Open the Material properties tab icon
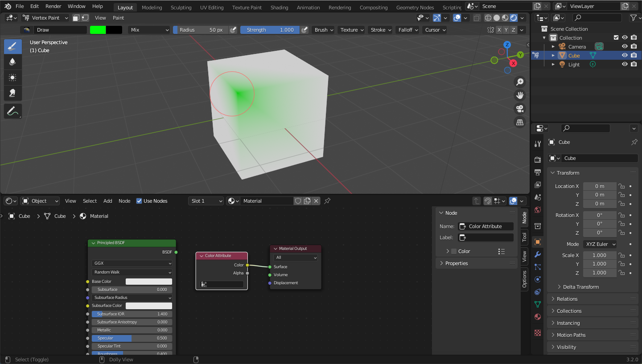This screenshot has width=642, height=364. pos(538,317)
